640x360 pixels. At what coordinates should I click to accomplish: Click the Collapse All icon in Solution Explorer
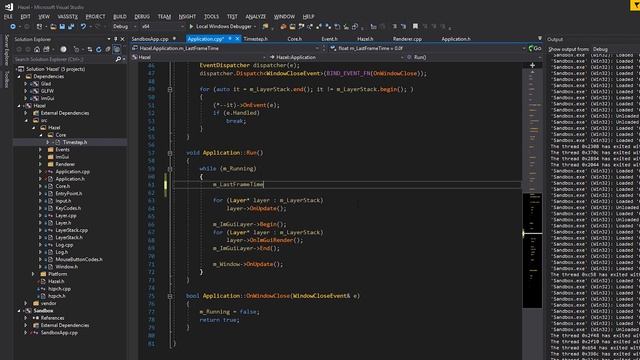(108, 49)
